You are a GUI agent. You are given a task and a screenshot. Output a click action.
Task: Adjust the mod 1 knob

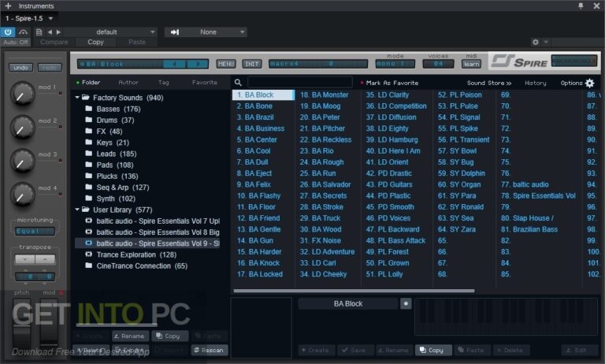pos(22,94)
